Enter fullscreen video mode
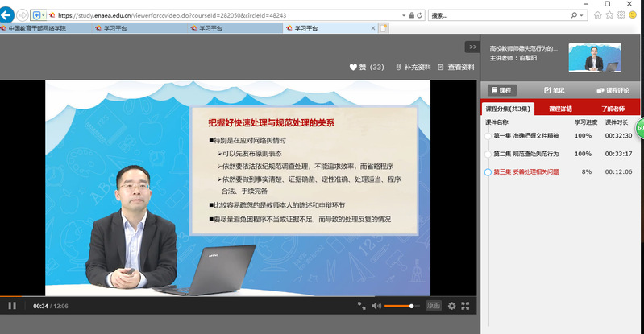 click(466, 306)
